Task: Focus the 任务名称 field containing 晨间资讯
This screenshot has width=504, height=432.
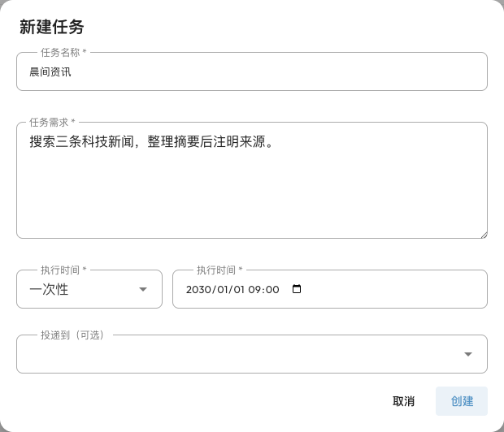Action: (x=252, y=71)
